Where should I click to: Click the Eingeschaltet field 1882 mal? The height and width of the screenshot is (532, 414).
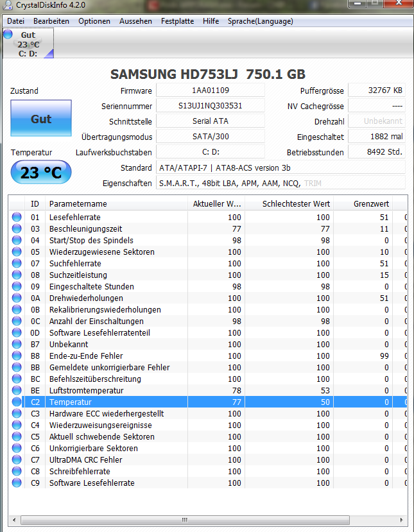[377, 137]
